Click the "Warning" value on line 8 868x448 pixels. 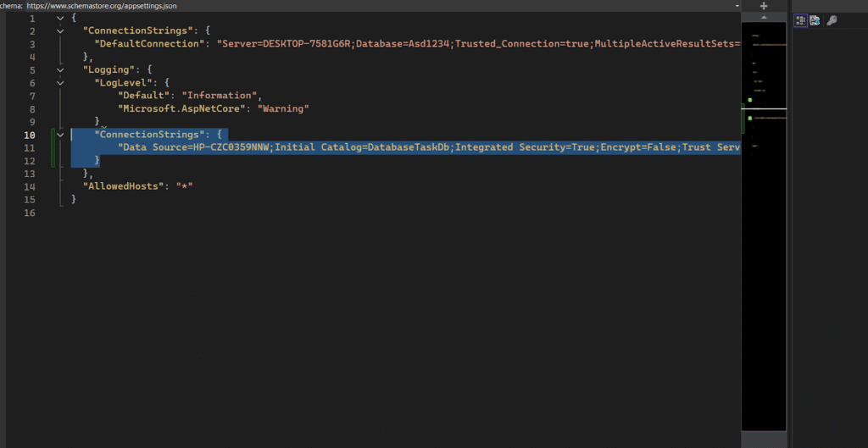tap(282, 108)
